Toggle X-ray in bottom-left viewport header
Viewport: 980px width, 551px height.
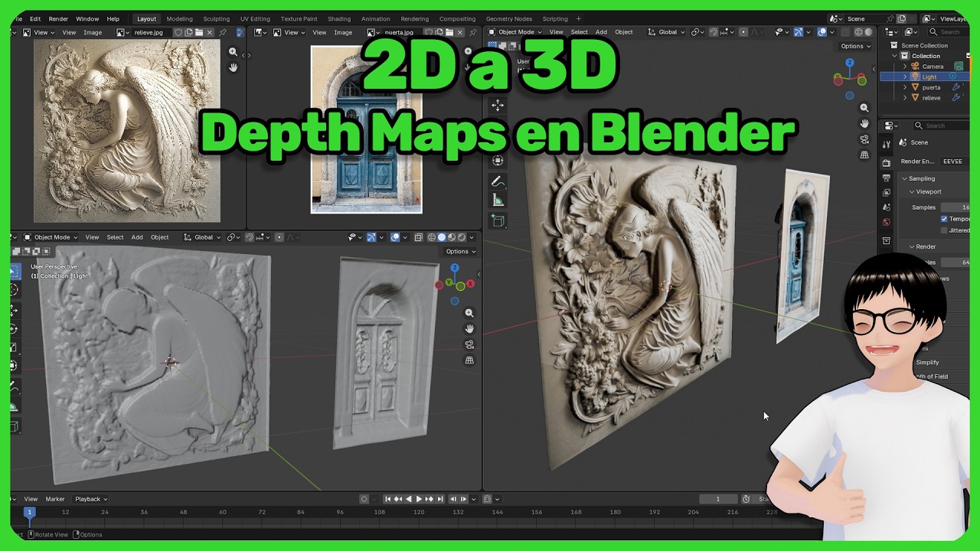tap(418, 237)
